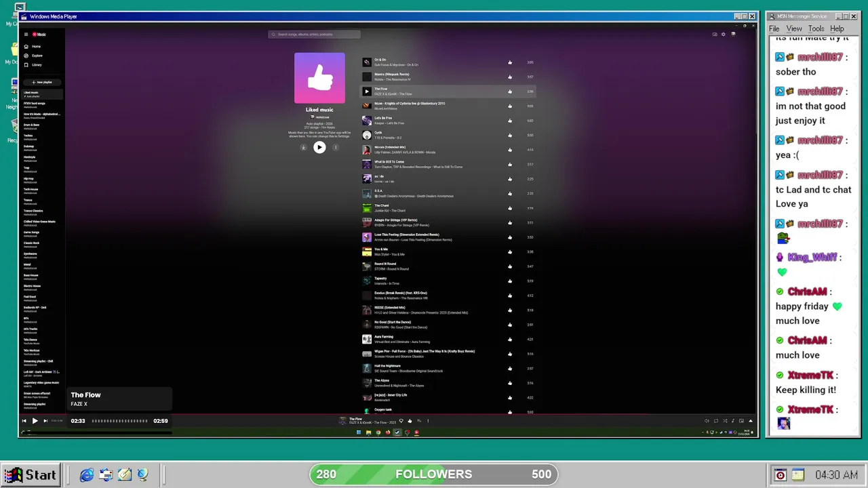Toggle shuffle in the player bar
868x488 pixels.
point(725,421)
